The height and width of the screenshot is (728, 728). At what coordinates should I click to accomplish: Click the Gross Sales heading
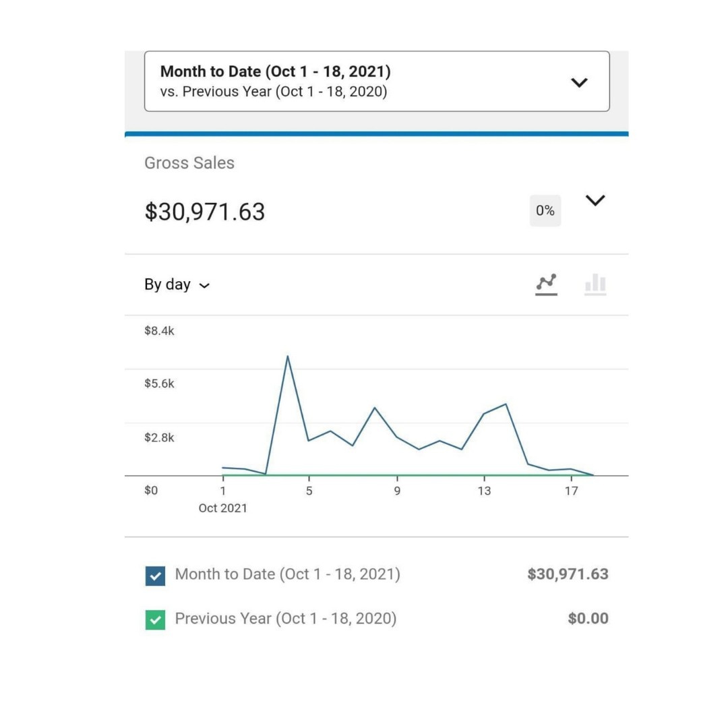coord(189,163)
